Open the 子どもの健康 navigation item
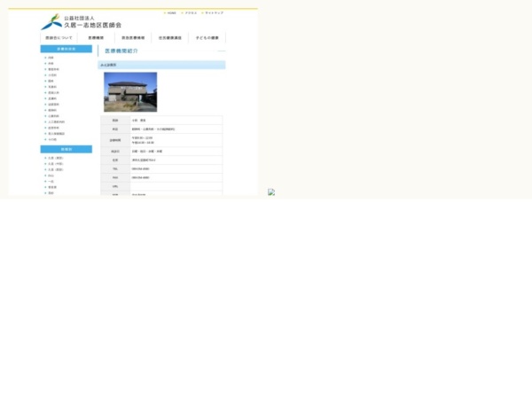 tap(207, 38)
